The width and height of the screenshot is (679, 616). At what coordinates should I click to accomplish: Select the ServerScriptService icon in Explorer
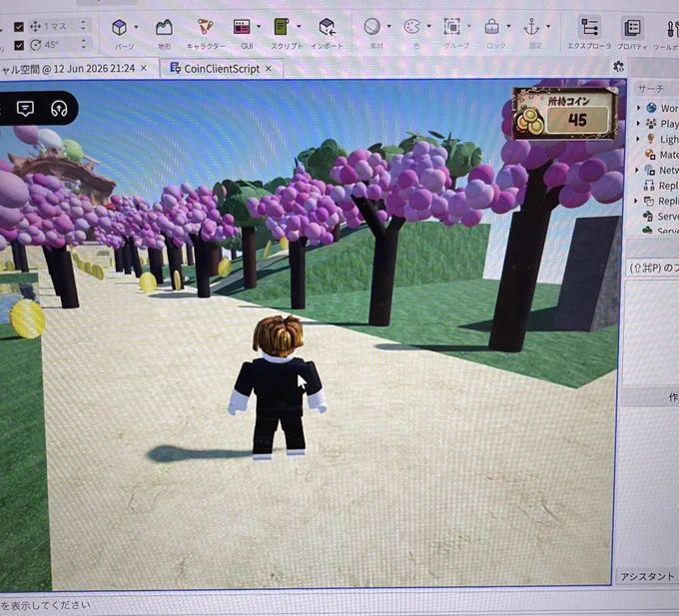648,216
